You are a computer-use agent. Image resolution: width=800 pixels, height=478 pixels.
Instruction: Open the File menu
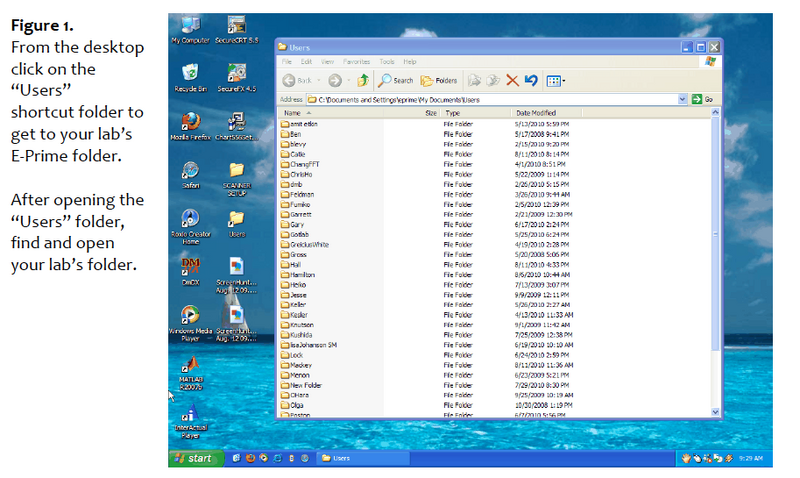point(287,62)
